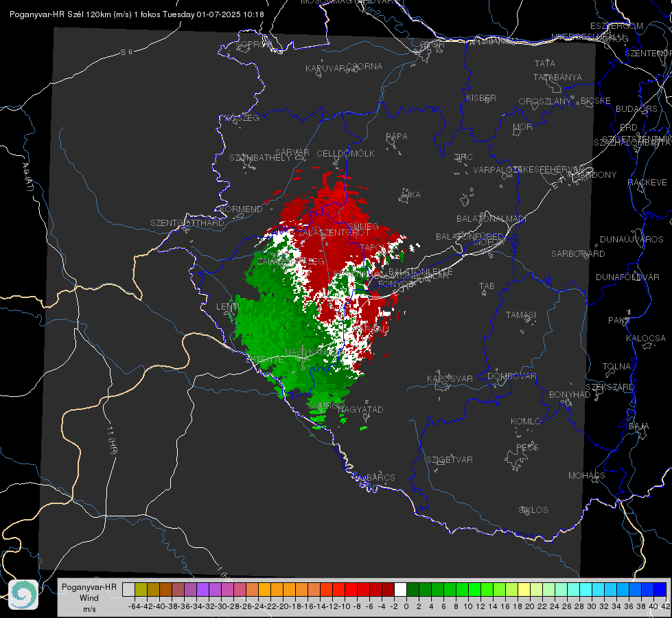Click the SÁRBOGÁRD city label
The width and height of the screenshot is (672, 618).
coord(578,254)
